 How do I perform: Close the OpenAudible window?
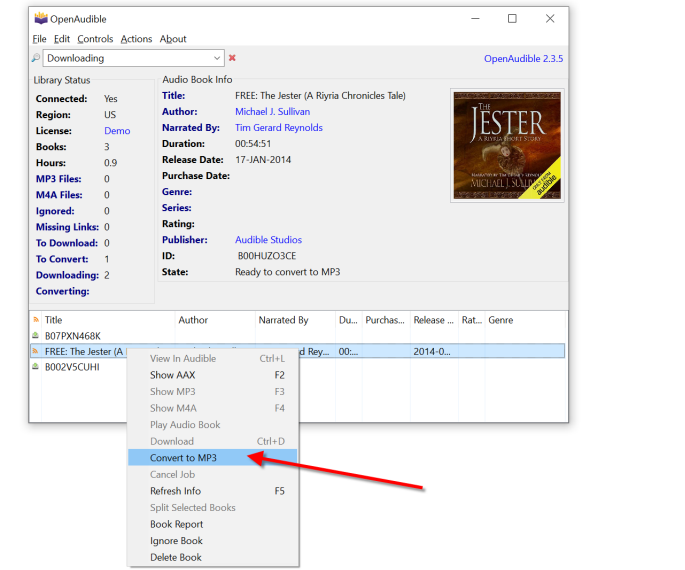[550, 18]
